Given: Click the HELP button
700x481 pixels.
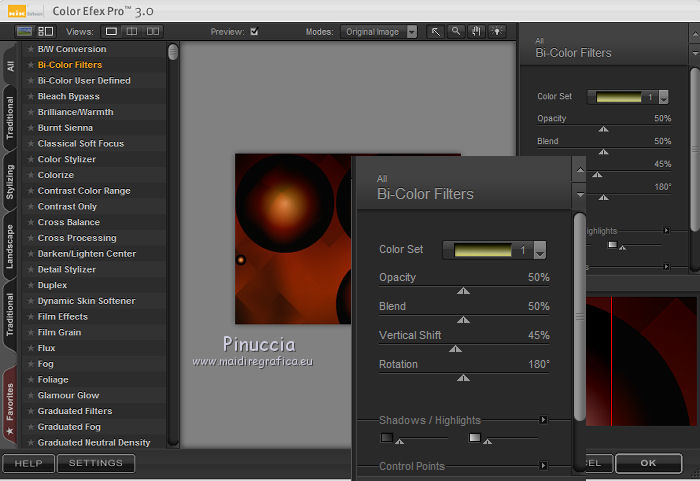Looking at the screenshot, I should (28, 463).
